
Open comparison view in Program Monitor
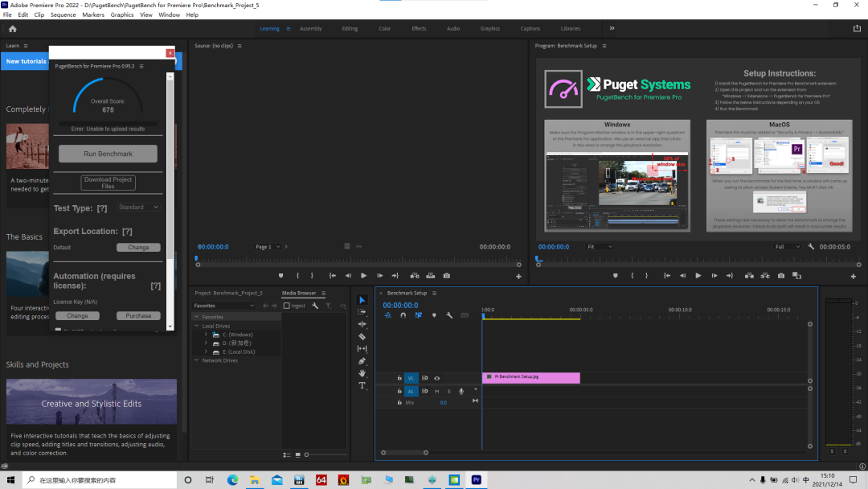tap(796, 276)
